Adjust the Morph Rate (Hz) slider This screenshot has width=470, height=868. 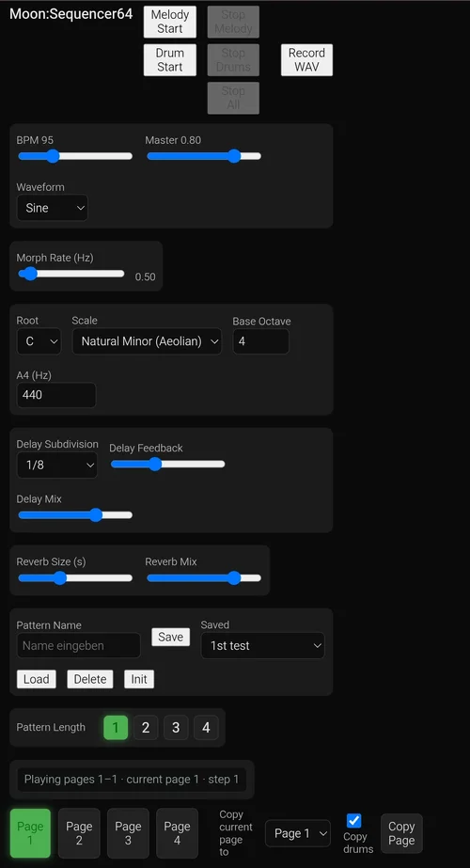pyautogui.click(x=70, y=274)
